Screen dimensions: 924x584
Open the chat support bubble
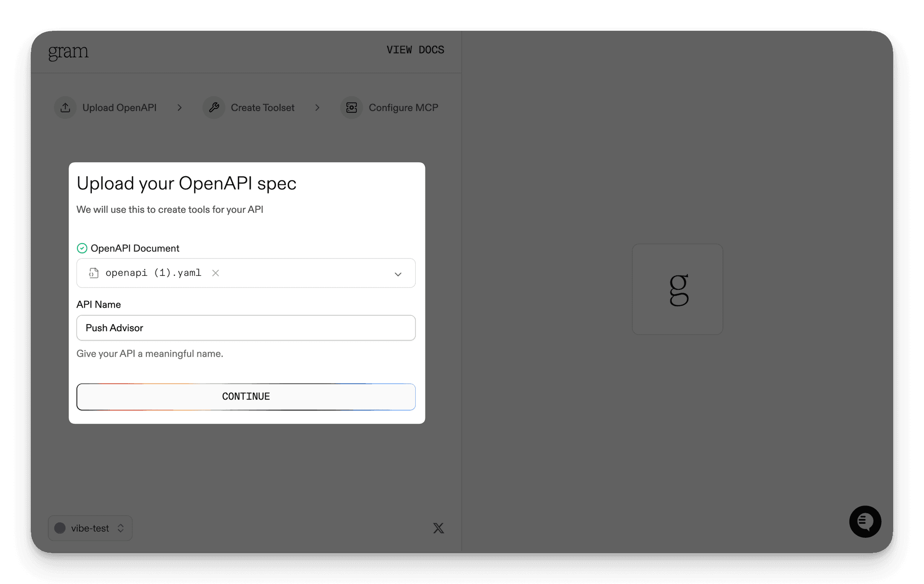[x=865, y=521]
